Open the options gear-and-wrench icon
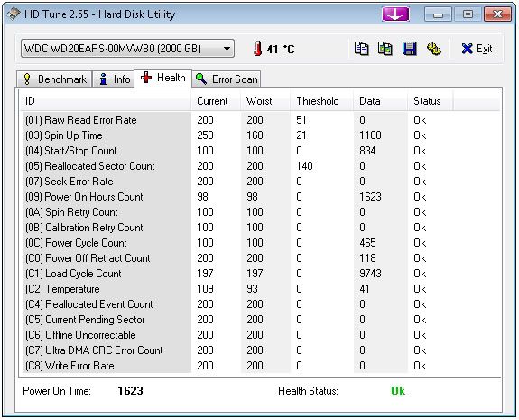The image size is (519, 420). point(433,49)
